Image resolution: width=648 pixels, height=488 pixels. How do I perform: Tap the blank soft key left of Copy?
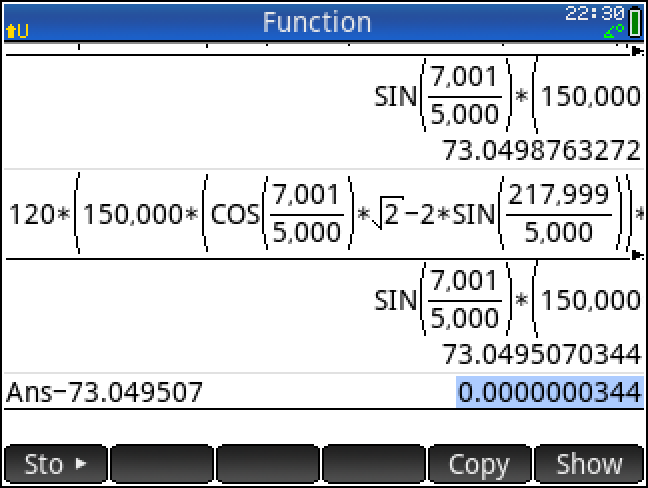374,464
